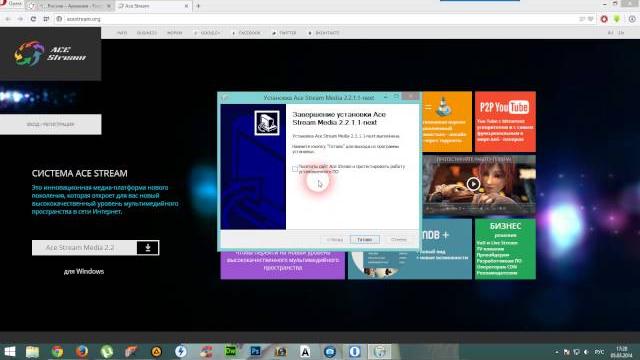Switch to the Ace Stream browser tab
640x360 pixels.
point(153,6)
